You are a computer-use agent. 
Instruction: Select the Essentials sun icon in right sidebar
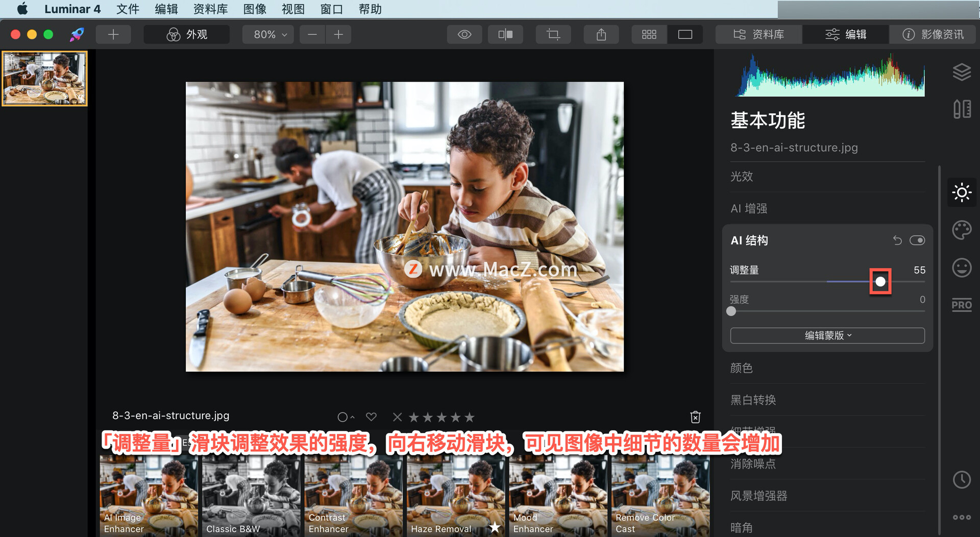point(962,192)
